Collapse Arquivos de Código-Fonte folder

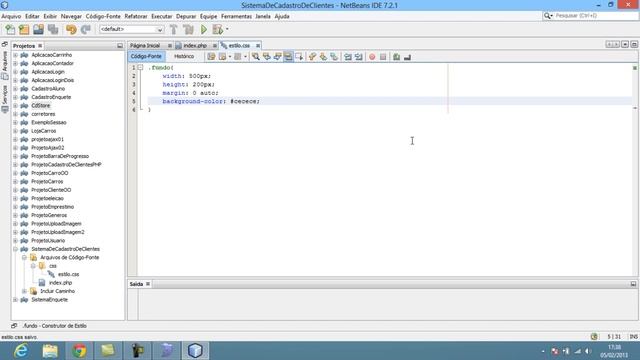click(x=24, y=258)
